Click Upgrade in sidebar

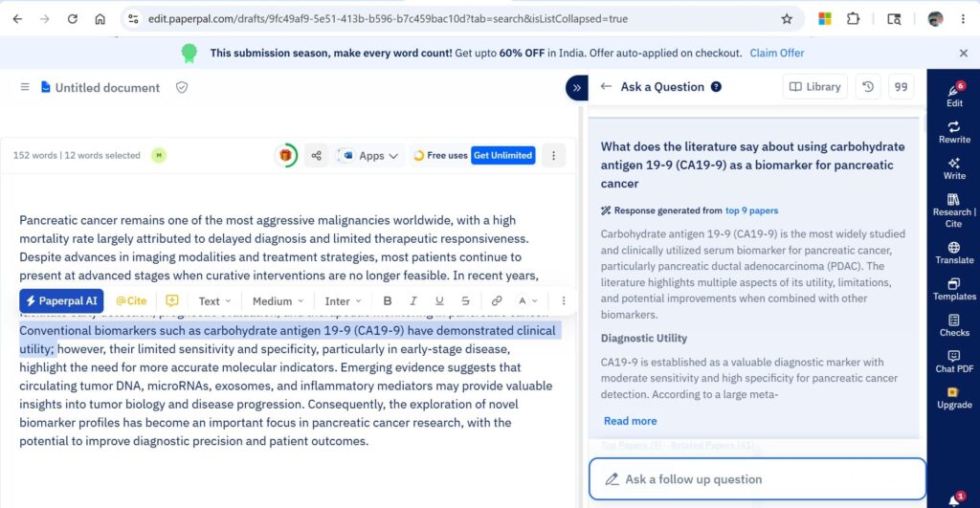tap(954, 398)
